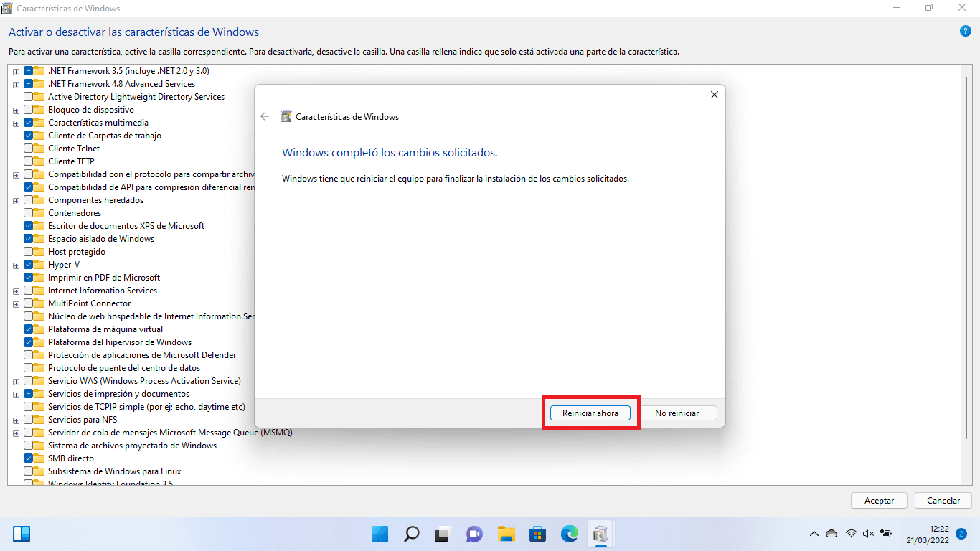Click the Reiniciar ahora button
This screenshot has width=980, height=551.
(590, 413)
